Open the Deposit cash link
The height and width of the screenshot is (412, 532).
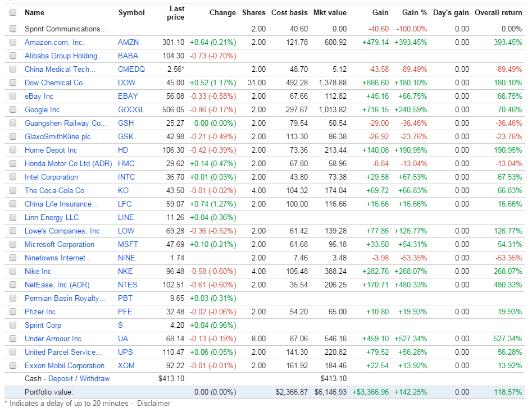click(61, 379)
